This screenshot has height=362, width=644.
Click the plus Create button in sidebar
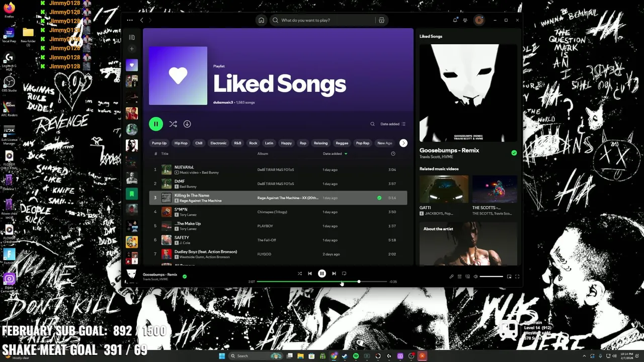(132, 49)
